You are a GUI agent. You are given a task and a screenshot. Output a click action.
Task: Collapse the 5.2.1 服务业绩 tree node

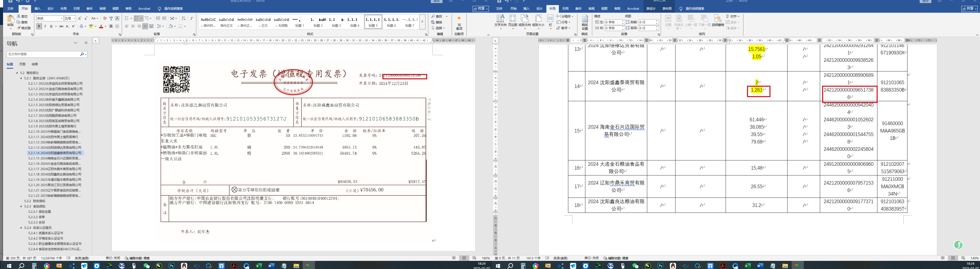[21, 78]
